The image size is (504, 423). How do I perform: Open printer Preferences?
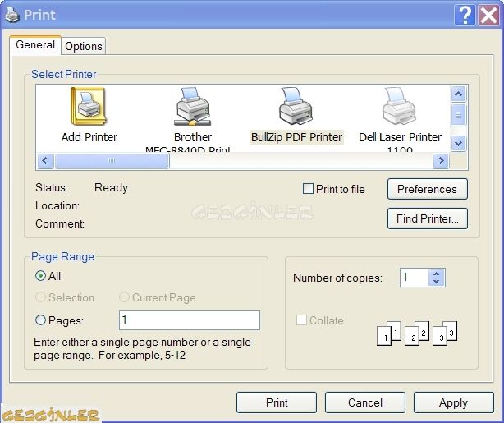427,189
